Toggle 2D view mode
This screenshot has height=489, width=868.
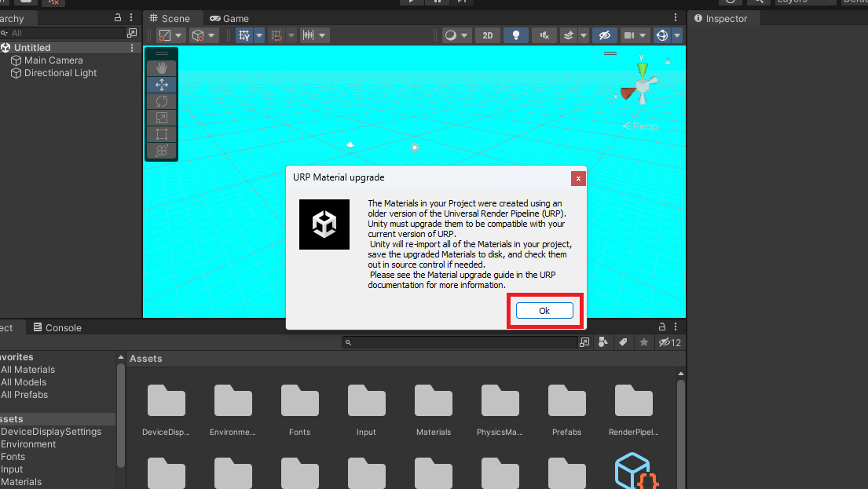tap(487, 35)
